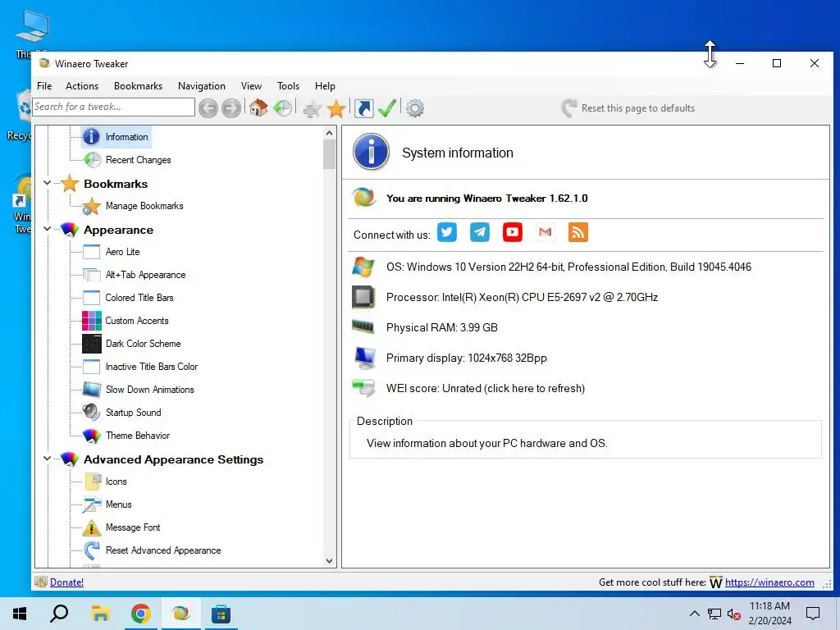Go to Home page via house icon
840x630 pixels.
(258, 107)
